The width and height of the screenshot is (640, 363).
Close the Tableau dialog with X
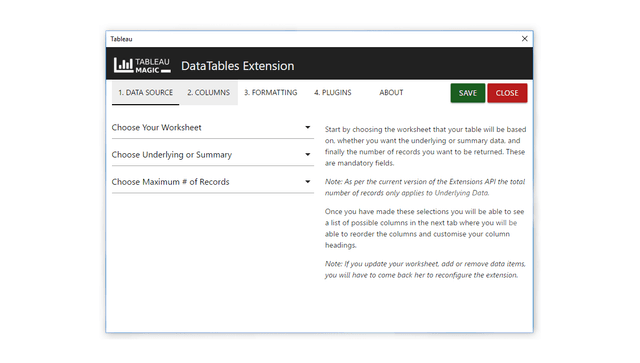click(x=524, y=38)
